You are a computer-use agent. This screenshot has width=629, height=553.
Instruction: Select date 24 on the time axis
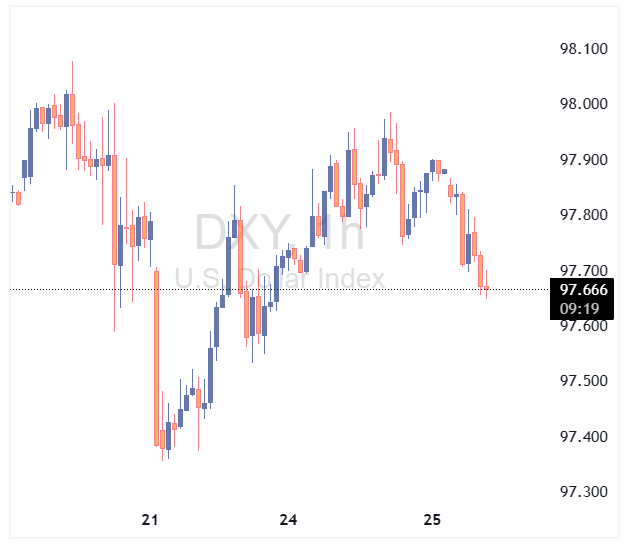tap(289, 520)
